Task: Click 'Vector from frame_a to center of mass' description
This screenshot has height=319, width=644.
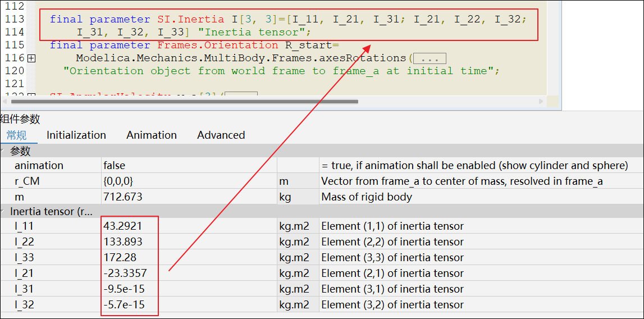Action: tap(462, 181)
